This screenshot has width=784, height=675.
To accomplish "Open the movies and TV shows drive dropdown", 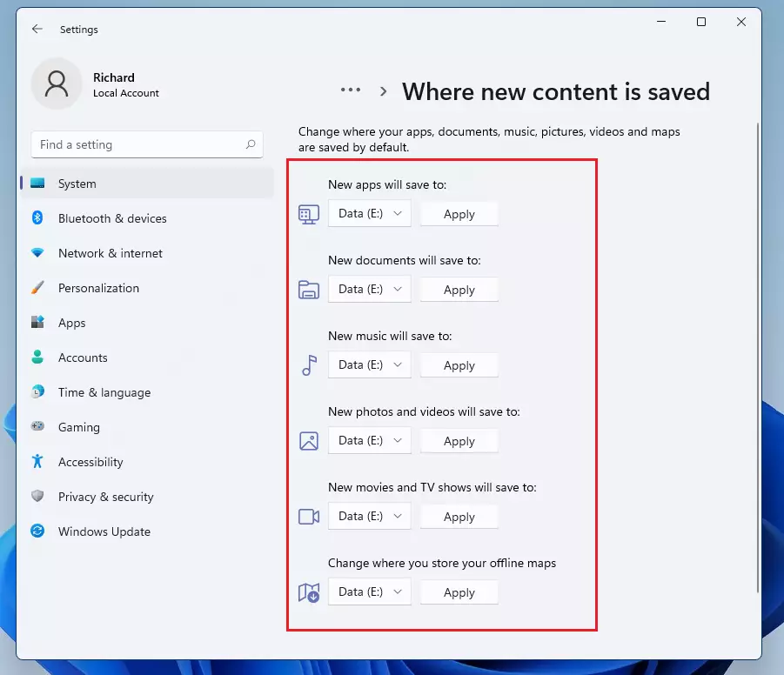I will 370,516.
